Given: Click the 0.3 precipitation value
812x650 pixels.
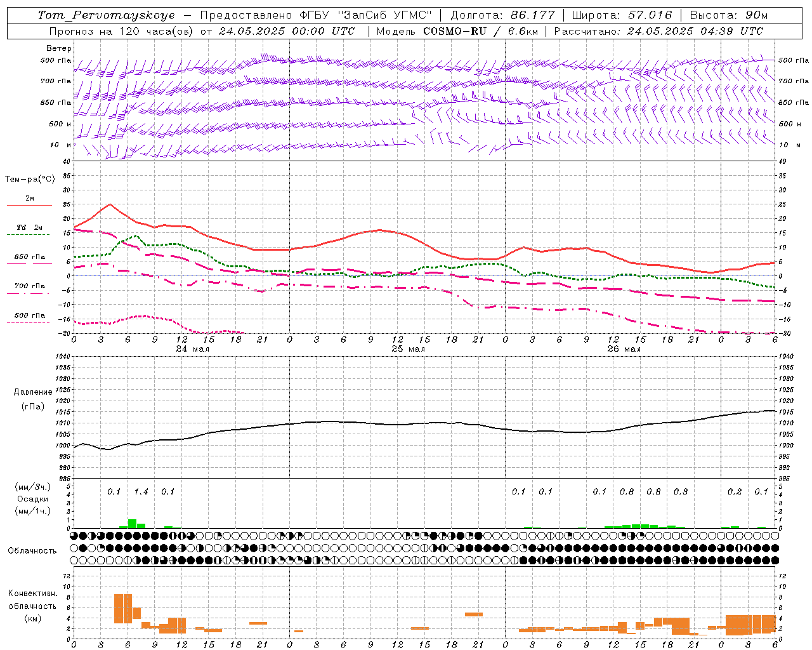Looking at the screenshot, I should pos(681,492).
